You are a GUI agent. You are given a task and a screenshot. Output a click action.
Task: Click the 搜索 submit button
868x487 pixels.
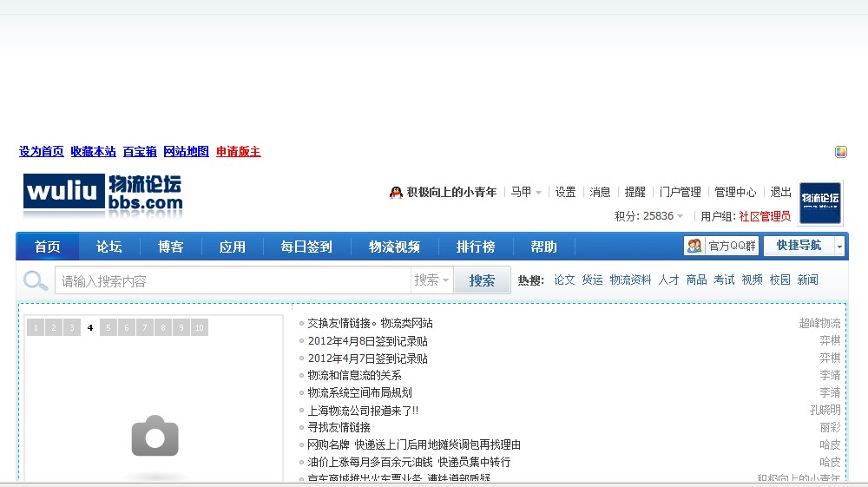[482, 280]
